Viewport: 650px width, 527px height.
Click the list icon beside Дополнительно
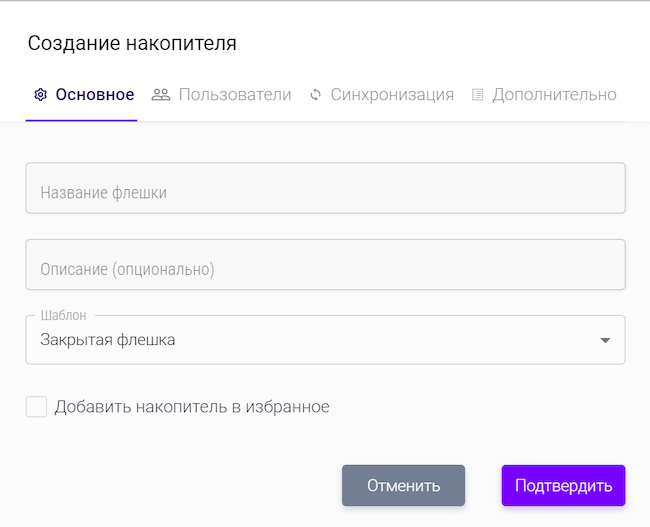(x=478, y=95)
